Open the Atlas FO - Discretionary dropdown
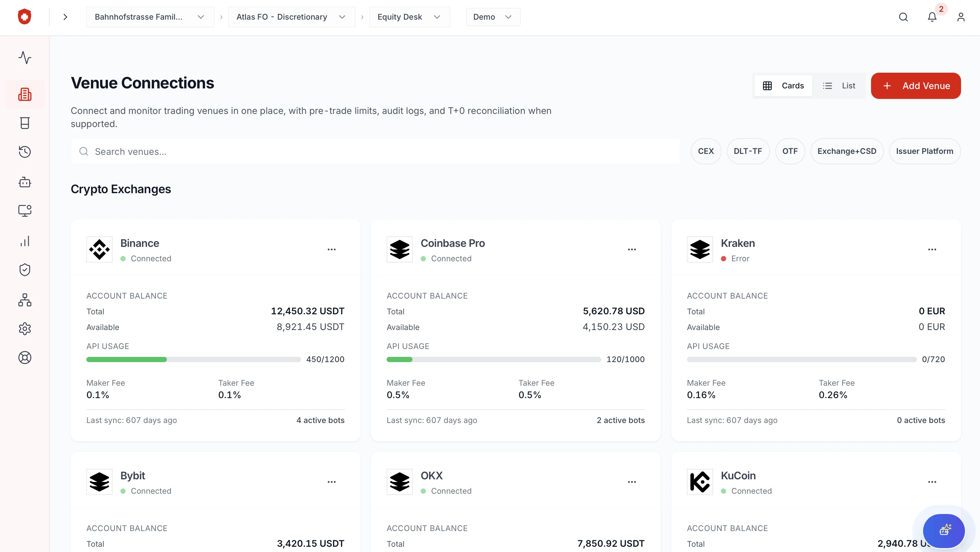 coord(291,17)
